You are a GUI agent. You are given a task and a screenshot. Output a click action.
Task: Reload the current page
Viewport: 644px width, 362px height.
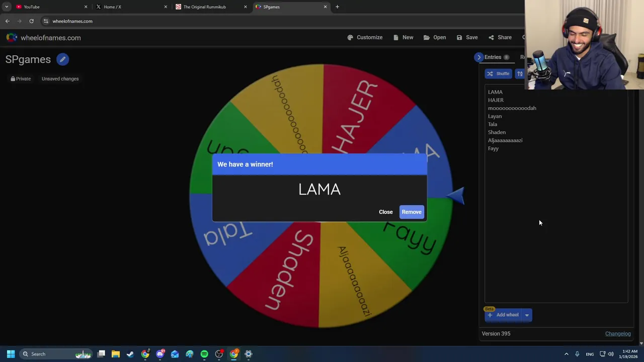(x=31, y=21)
